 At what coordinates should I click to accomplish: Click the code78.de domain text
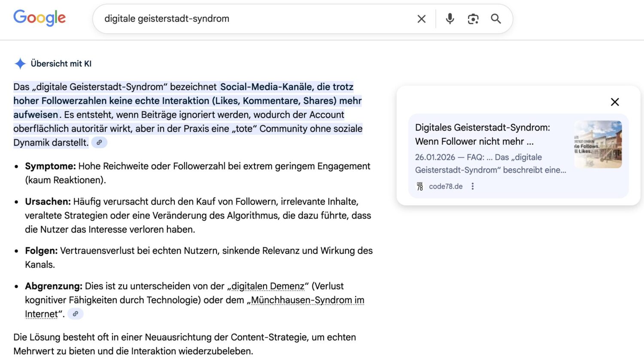446,186
